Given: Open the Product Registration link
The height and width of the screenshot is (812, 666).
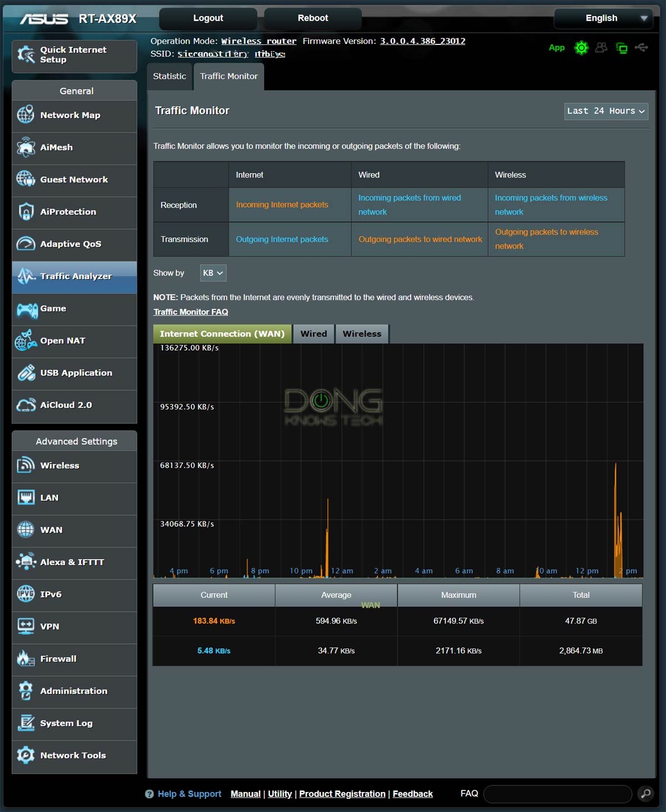Looking at the screenshot, I should click(342, 794).
